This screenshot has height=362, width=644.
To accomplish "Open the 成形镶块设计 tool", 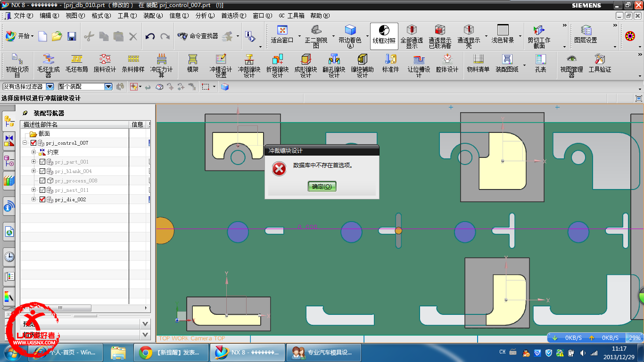I will 305,65.
